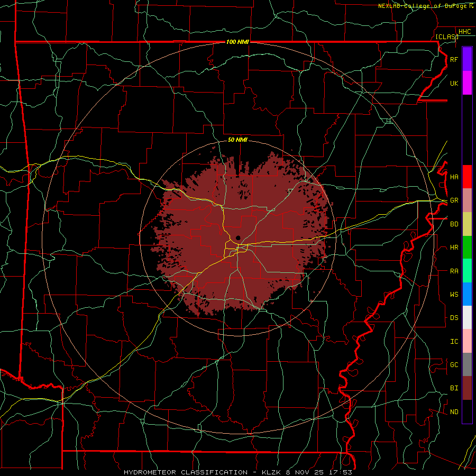
Task: Click the 50 NMI range ring label
Action: coord(237,140)
